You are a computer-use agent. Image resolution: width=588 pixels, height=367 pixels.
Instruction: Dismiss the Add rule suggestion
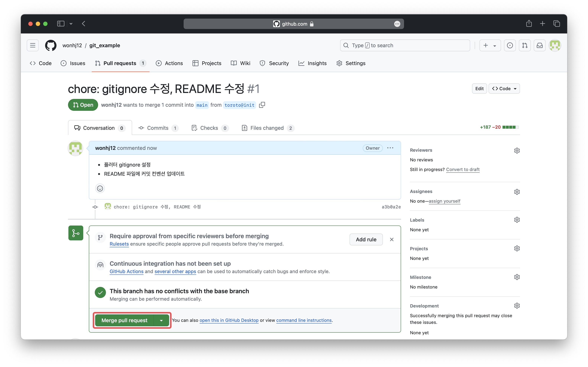(392, 240)
